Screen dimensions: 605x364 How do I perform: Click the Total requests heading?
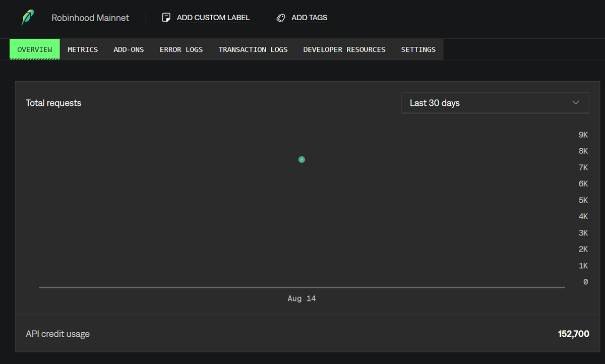click(53, 103)
